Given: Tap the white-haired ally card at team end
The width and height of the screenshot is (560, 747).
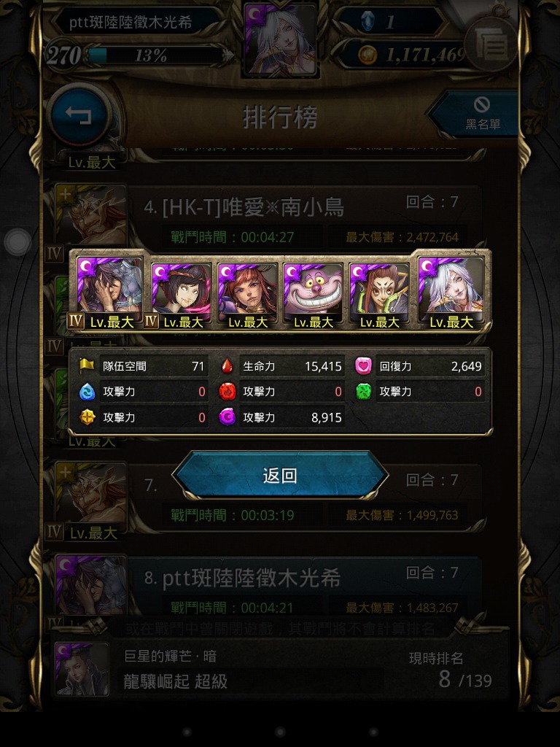Looking at the screenshot, I should (x=451, y=293).
